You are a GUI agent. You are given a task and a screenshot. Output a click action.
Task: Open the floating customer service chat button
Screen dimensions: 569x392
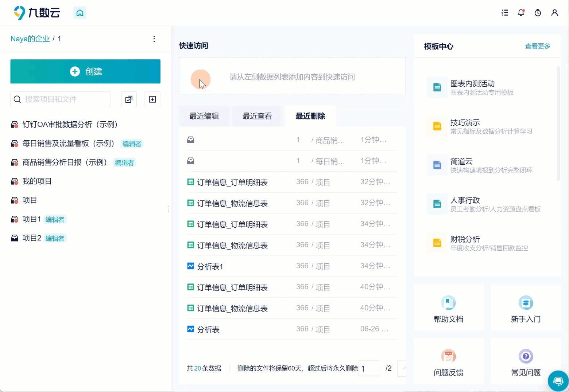pos(558,381)
